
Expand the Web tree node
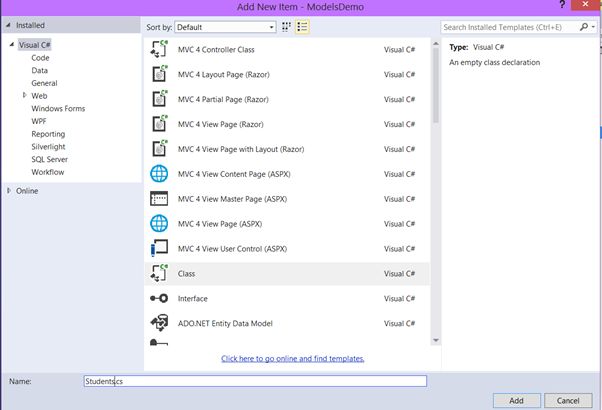point(25,95)
